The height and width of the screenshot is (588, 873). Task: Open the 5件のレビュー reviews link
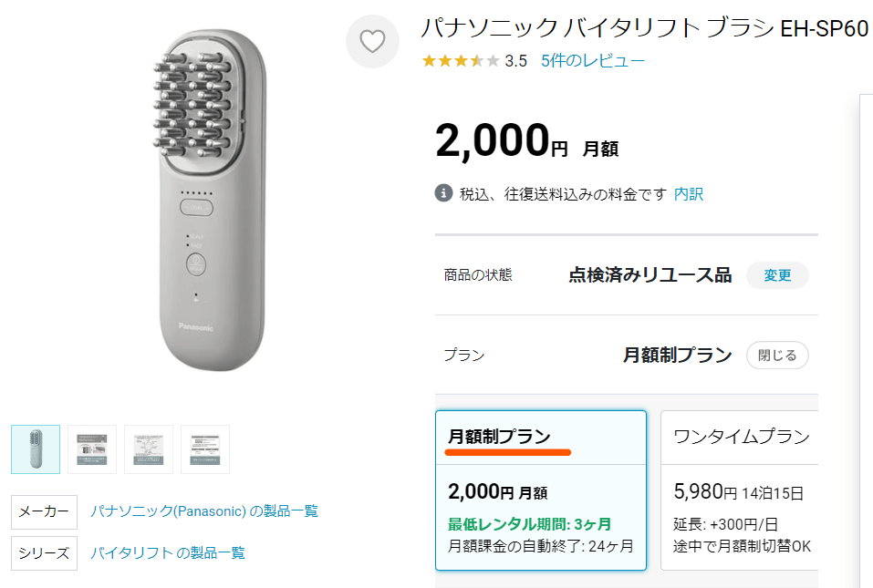click(592, 61)
